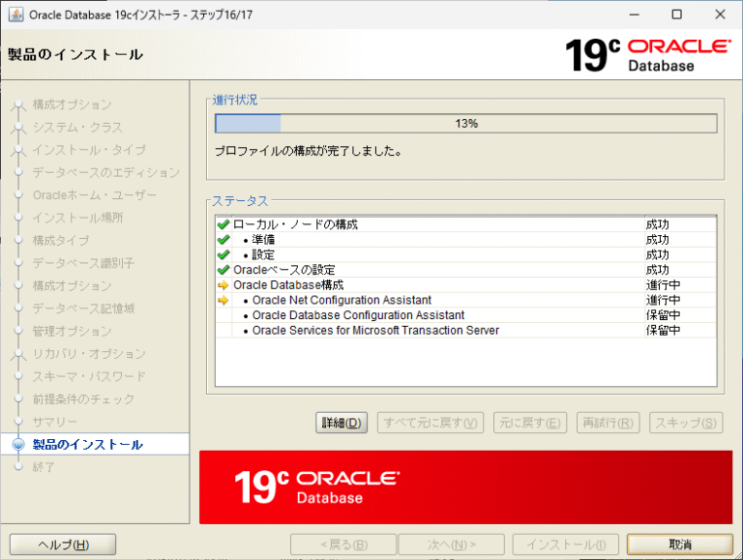The height and width of the screenshot is (560, 743).
Task: Click 成功 status of ローカル・ノードの構成
Action: 657,224
